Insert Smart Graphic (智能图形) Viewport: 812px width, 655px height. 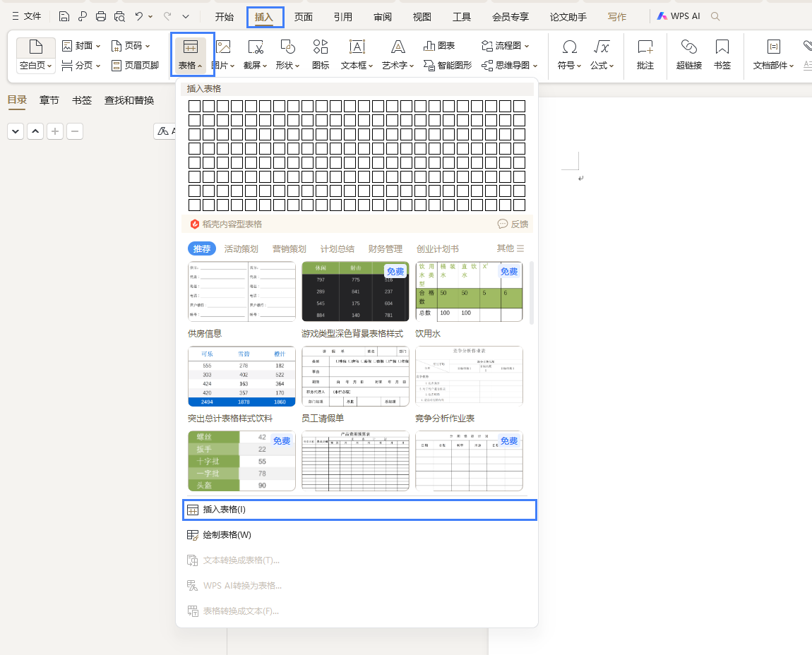tap(448, 65)
